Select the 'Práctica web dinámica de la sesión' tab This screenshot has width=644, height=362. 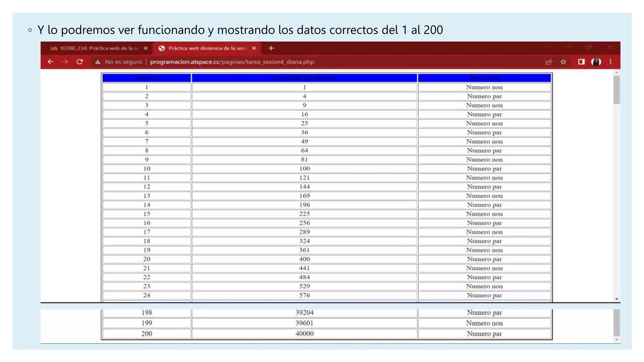tap(208, 48)
